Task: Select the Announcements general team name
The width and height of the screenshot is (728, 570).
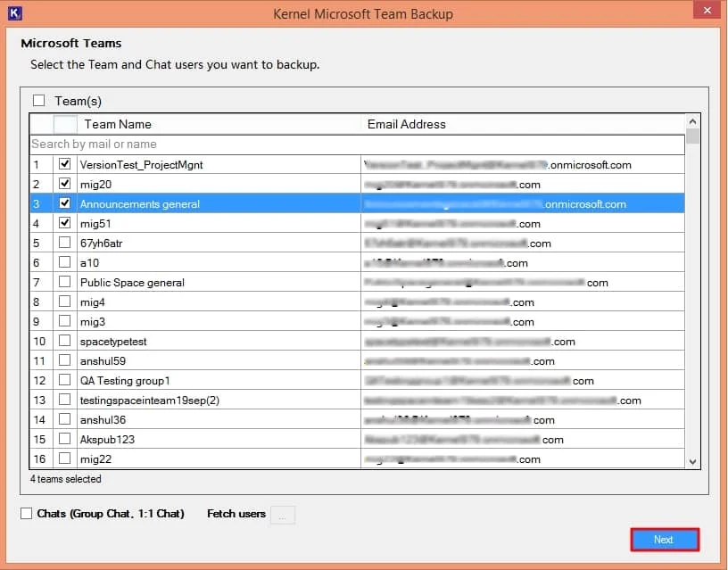Action: coord(140,204)
